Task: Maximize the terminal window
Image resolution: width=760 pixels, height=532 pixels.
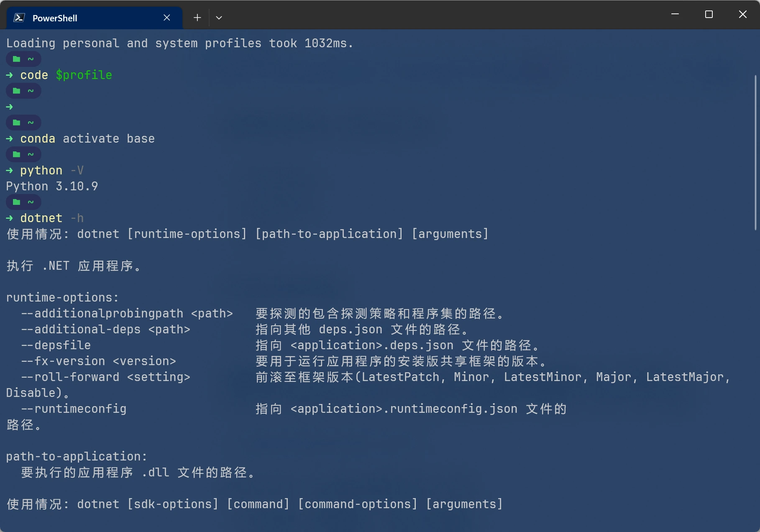Action: pyautogui.click(x=709, y=14)
